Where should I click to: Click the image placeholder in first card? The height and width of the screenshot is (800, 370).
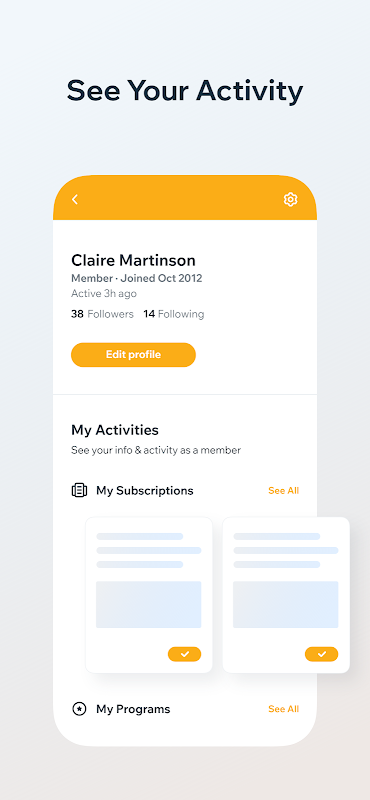coord(149,605)
